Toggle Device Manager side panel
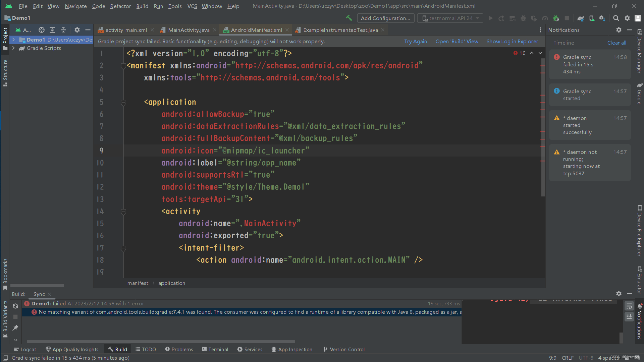 click(x=640, y=51)
